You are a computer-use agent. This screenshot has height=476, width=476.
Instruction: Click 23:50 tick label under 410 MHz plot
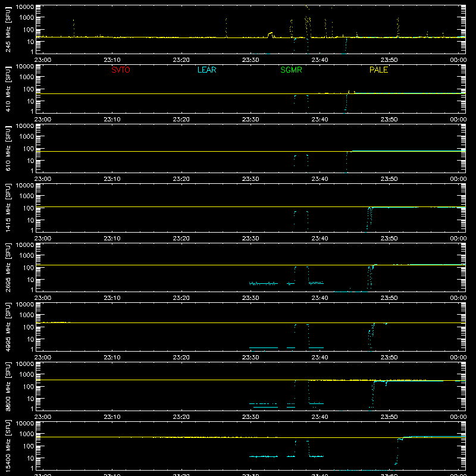point(389,120)
